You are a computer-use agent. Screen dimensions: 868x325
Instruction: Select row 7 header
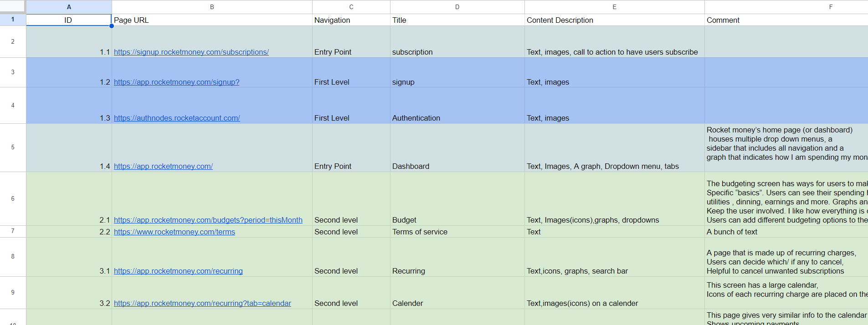[13, 231]
